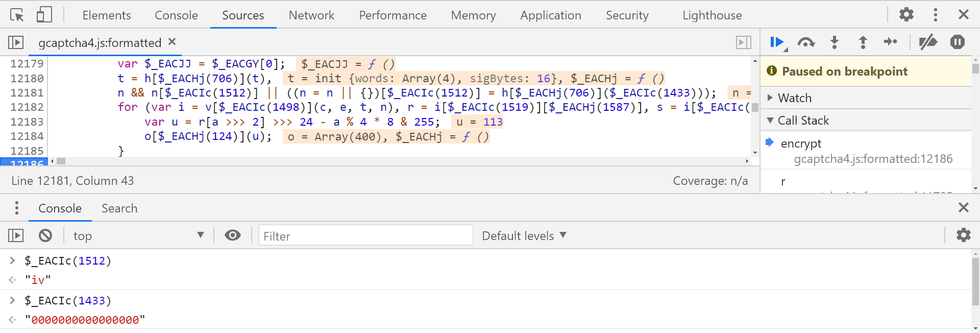Collapse the Call Stack section
The image size is (980, 333).
click(x=803, y=121)
